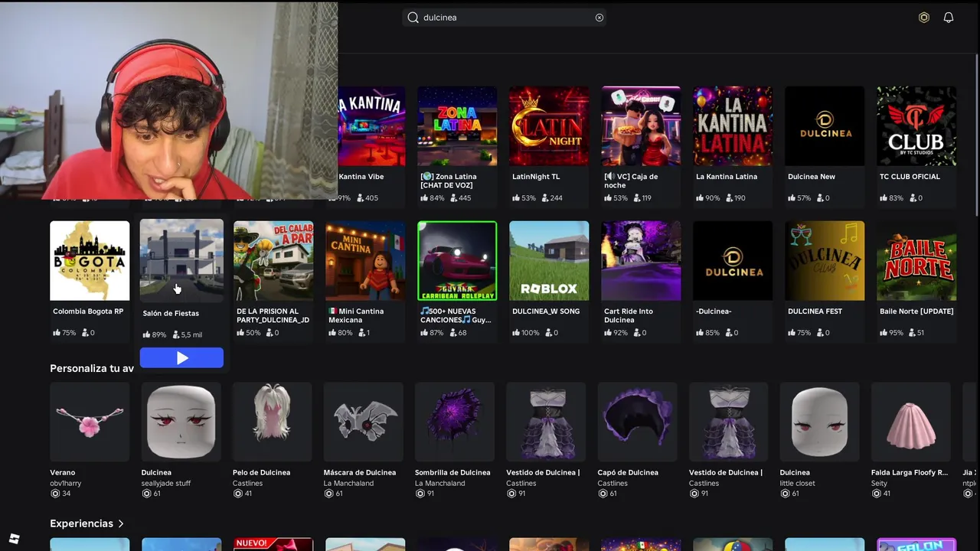Open the -Dulcinea- game thumbnail
This screenshot has width=980, height=551.
pyautogui.click(x=733, y=261)
